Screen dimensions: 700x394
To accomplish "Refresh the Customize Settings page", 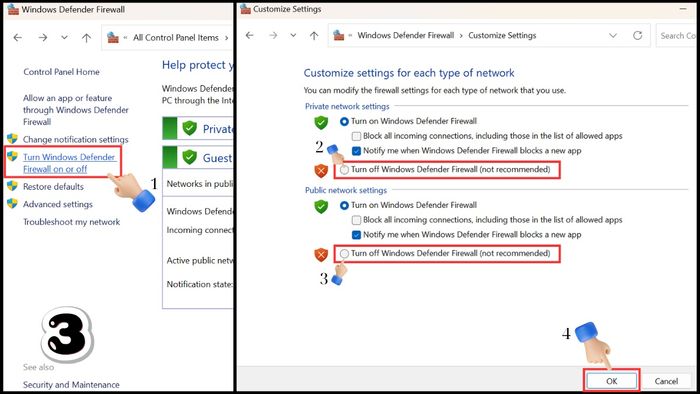I will click(x=638, y=35).
